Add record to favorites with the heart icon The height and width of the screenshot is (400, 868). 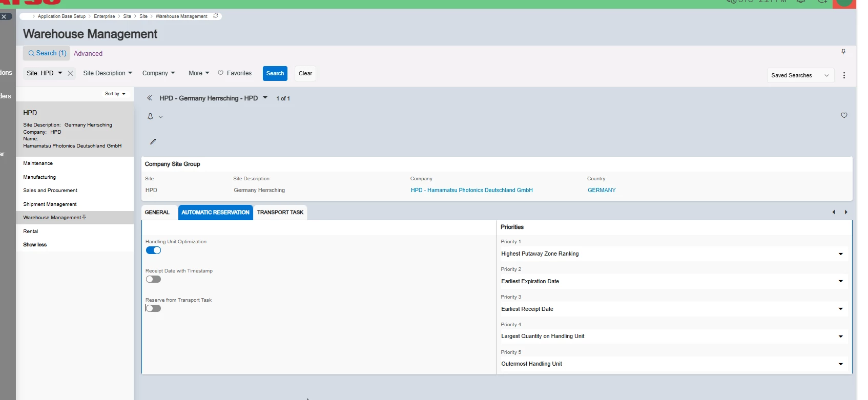(x=844, y=115)
